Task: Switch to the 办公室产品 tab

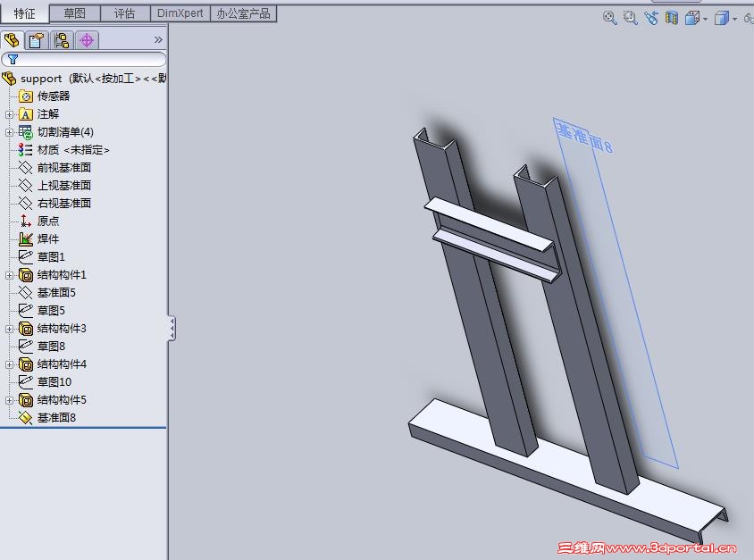Action: (243, 13)
